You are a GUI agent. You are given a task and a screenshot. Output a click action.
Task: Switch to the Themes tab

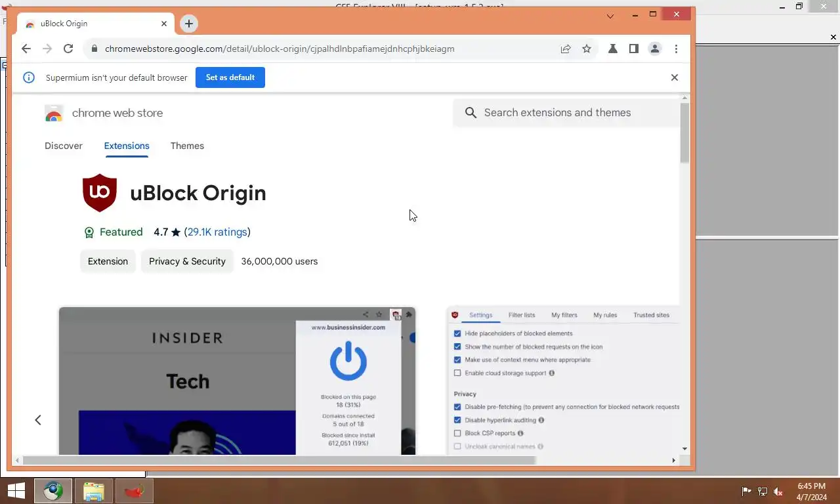(x=187, y=146)
